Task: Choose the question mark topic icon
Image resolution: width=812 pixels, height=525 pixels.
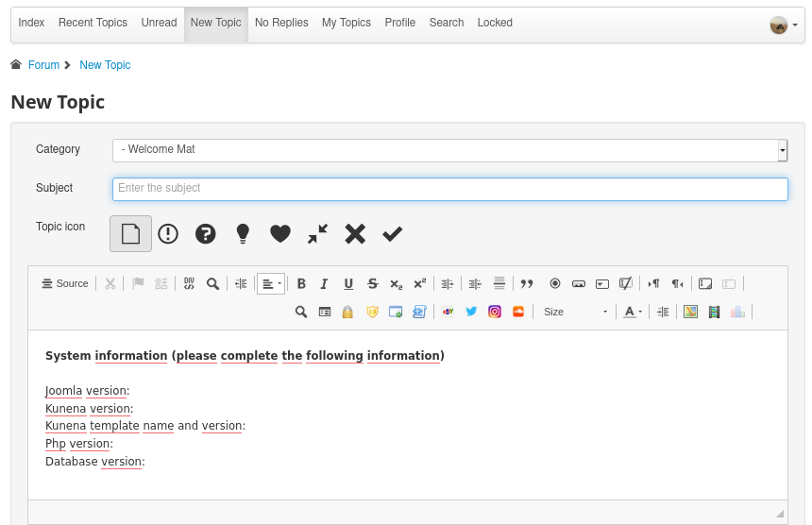Action: pos(205,233)
